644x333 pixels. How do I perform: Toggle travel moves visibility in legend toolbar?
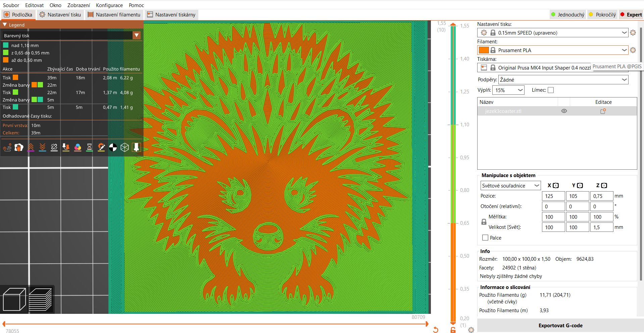(7, 147)
